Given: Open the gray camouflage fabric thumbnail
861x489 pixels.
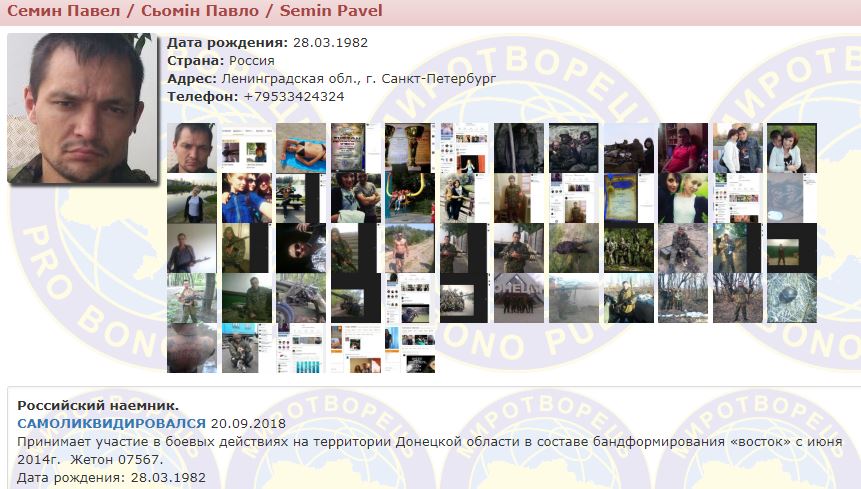Looking at the screenshot, I should [792, 198].
